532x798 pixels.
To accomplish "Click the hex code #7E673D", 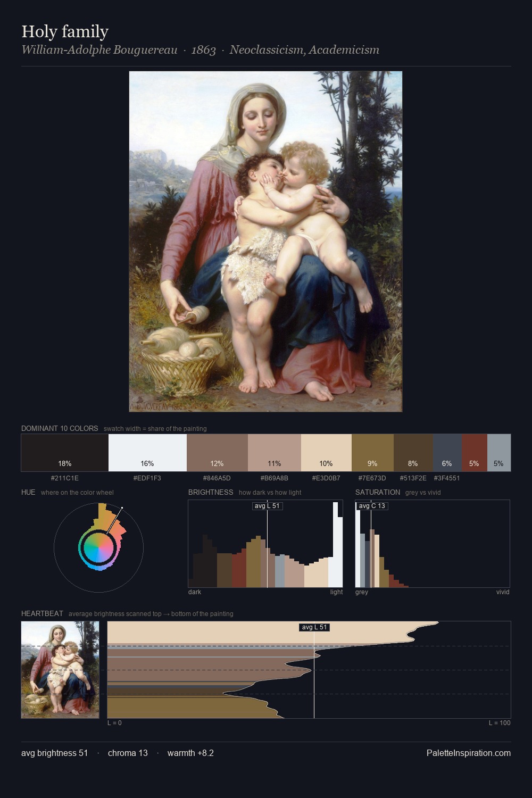I will [x=372, y=478].
